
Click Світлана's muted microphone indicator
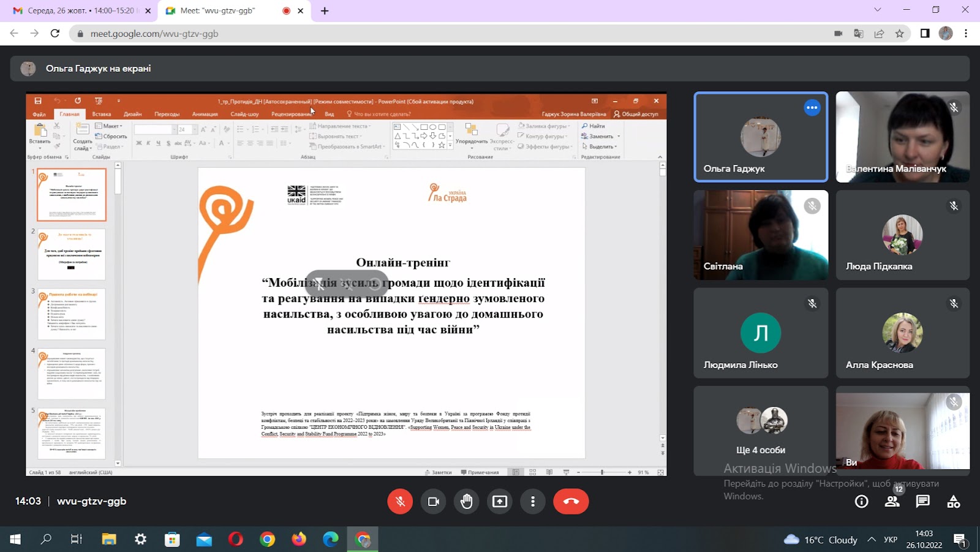pyautogui.click(x=812, y=206)
